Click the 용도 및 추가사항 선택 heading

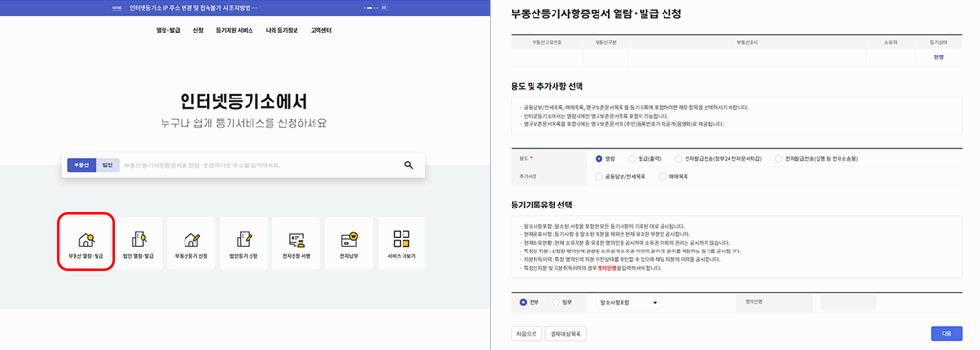click(x=547, y=86)
